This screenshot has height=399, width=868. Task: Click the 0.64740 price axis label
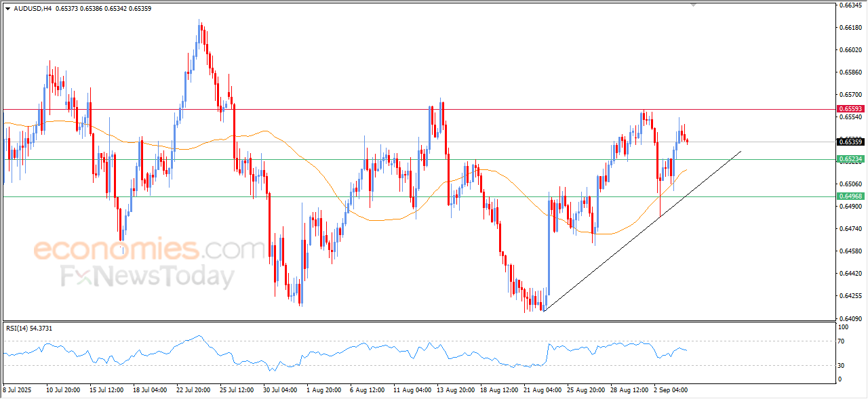[x=850, y=229]
